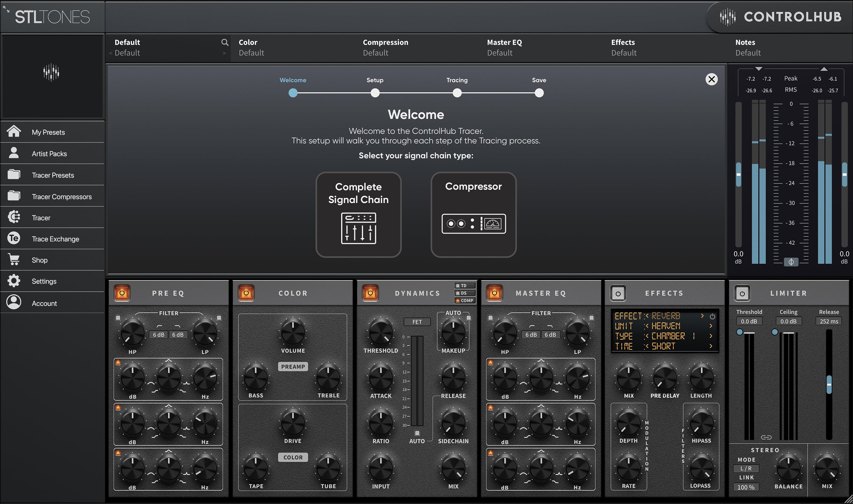Click the preset search magnifier icon
The width and height of the screenshot is (853, 504).
225,42
